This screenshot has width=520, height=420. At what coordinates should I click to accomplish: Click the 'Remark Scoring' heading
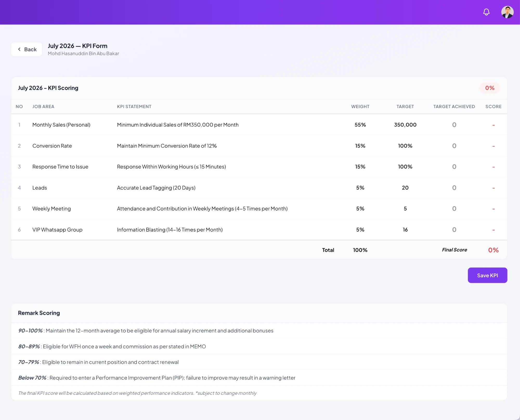(x=39, y=313)
